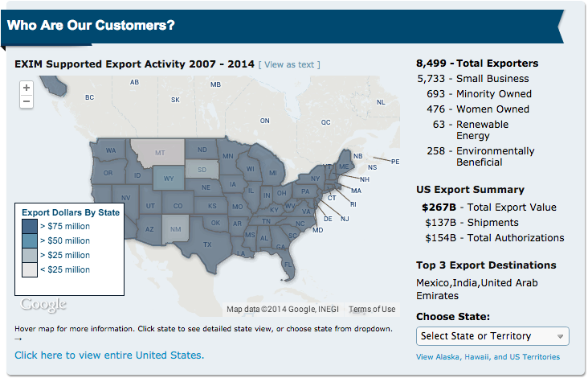This screenshot has width=588, height=378.
Task: Open the View as text link
Action: tap(292, 64)
